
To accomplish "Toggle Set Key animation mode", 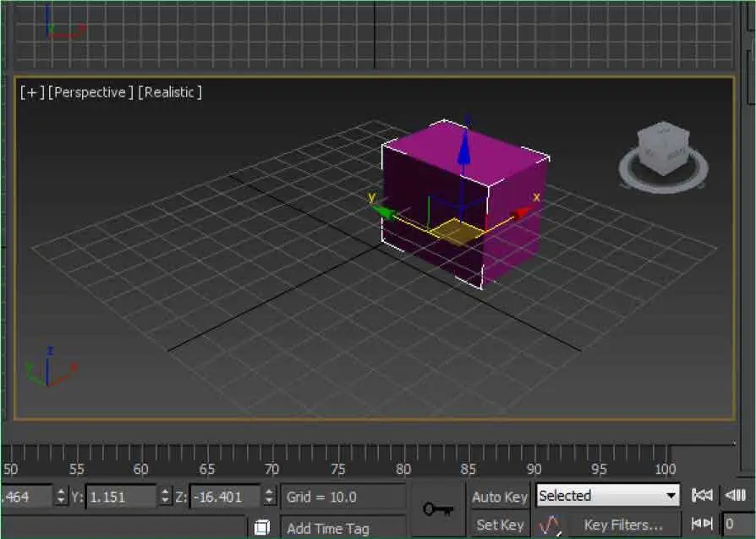I will coord(500,525).
